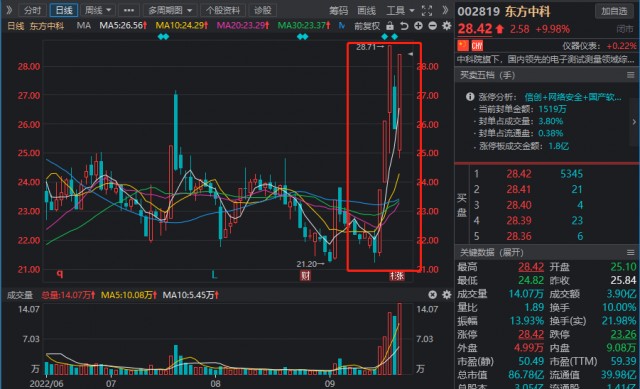640x389 pixels.
Task: Click the lock icon beside 前复权
Action: tap(390, 26)
